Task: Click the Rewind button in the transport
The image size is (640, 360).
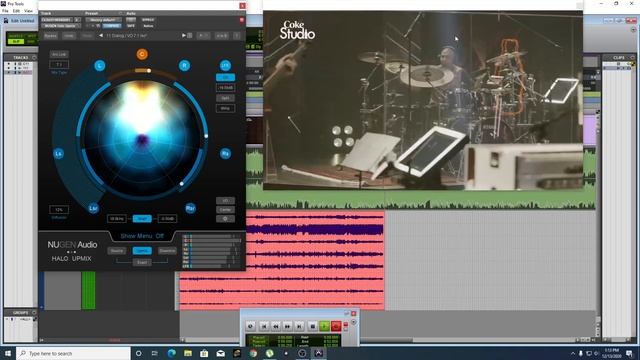Action: coord(276,326)
